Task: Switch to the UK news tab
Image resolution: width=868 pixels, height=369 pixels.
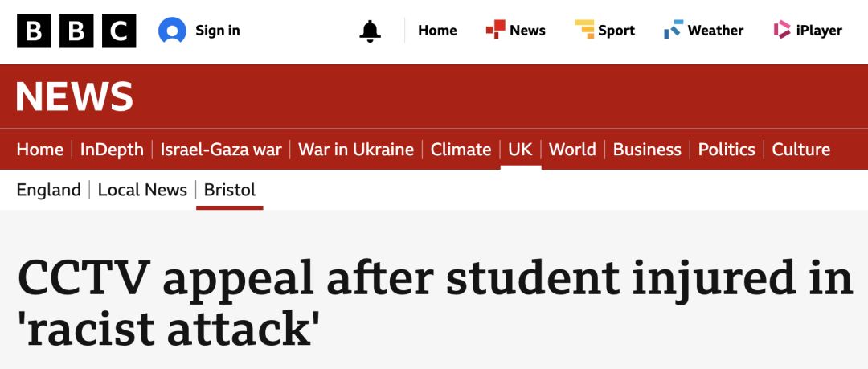Action: 521,150
